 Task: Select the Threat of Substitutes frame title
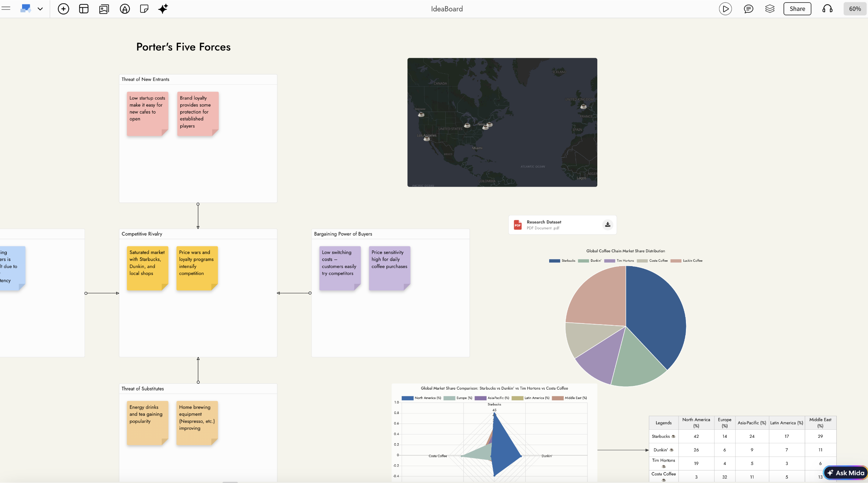[x=142, y=389]
